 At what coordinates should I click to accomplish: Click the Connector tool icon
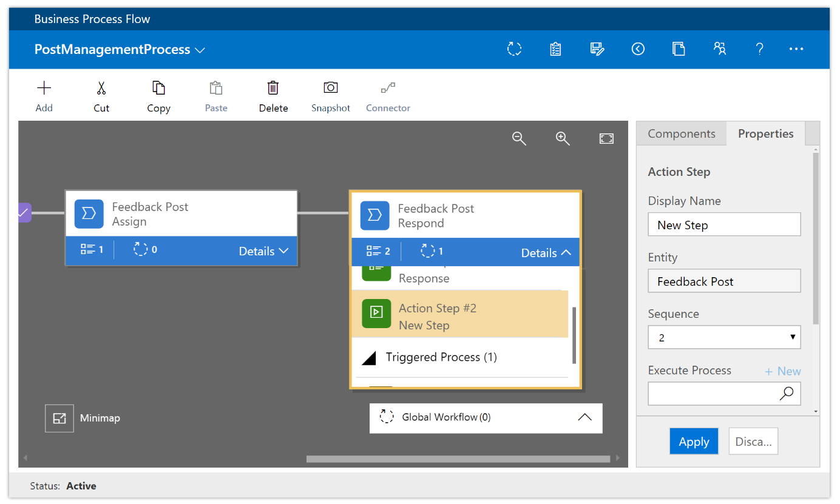(x=388, y=89)
